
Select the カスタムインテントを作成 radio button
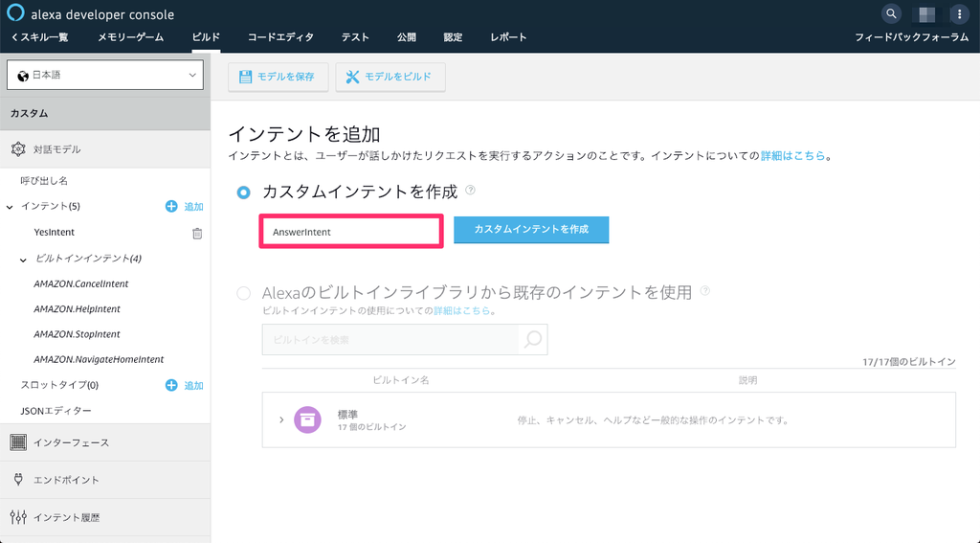point(244,192)
